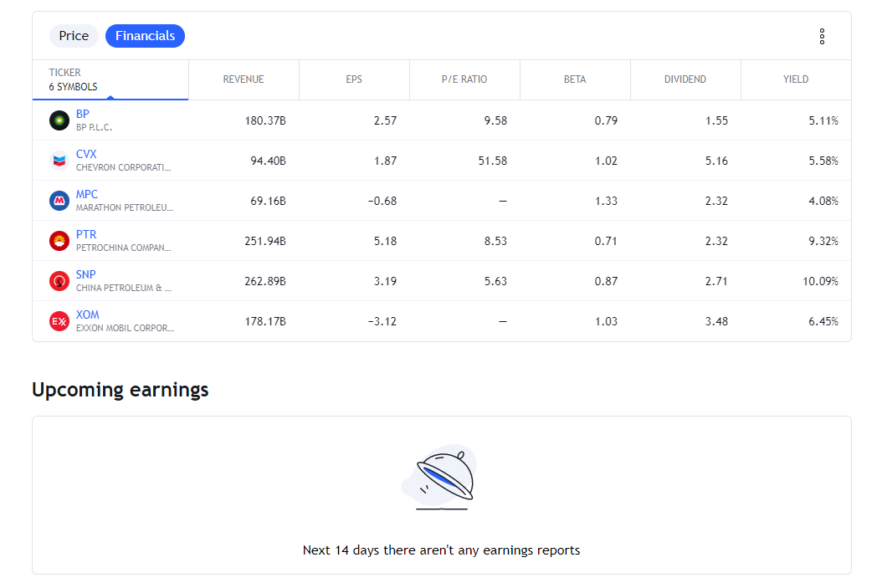
Task: Click MPC EPS value -0.68
Action: click(x=382, y=202)
